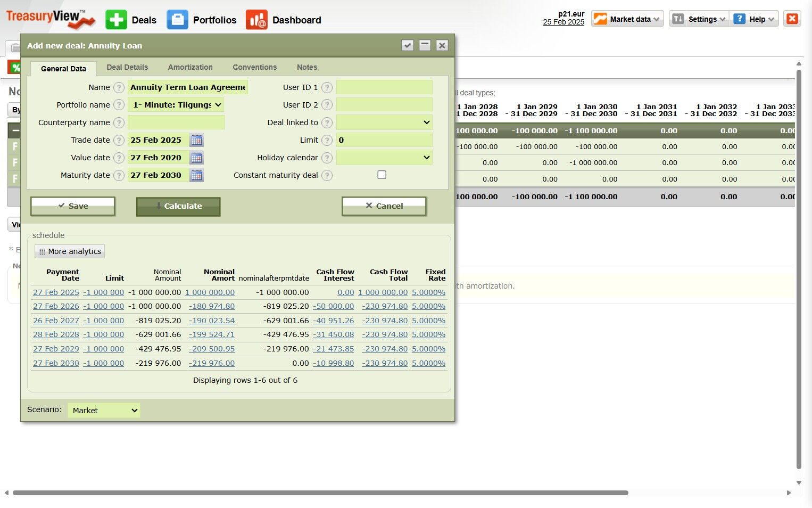This screenshot has height=508, width=812.
Task: Click the More analytics grid icon
Action: tap(42, 252)
